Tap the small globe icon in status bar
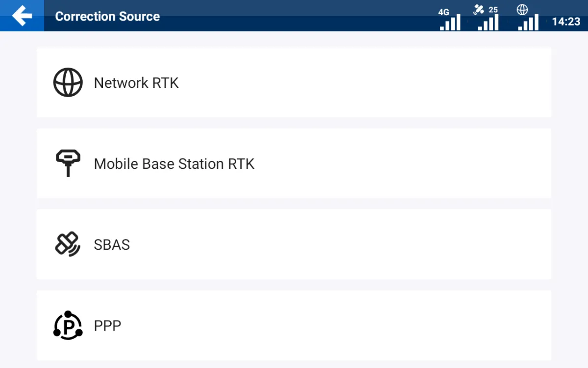588x368 pixels. tap(522, 10)
